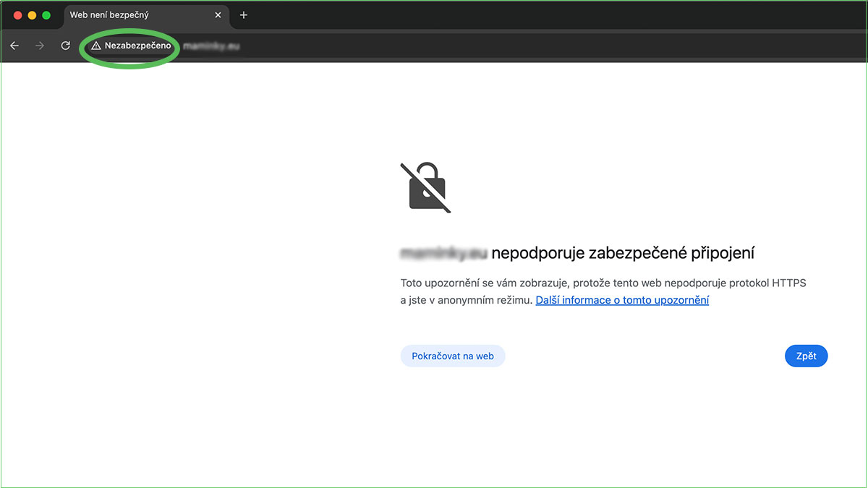Open the Nezabezpečeno security warning chip

point(132,46)
